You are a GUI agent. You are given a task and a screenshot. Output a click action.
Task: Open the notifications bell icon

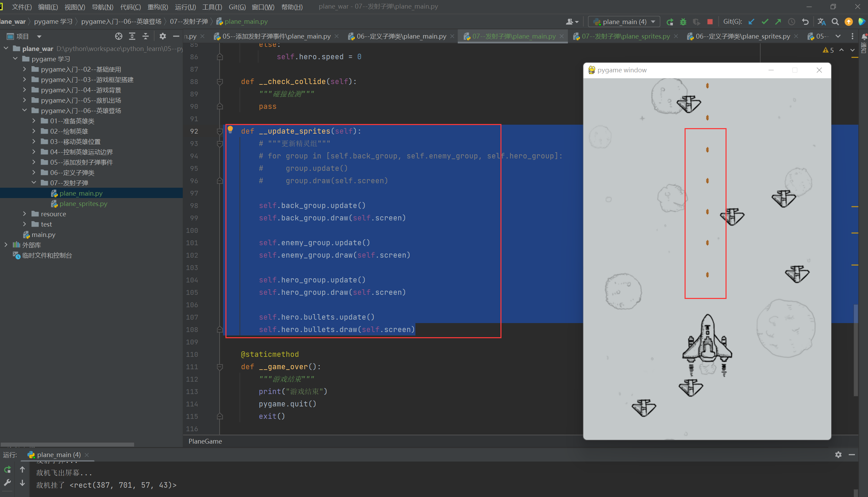(864, 37)
